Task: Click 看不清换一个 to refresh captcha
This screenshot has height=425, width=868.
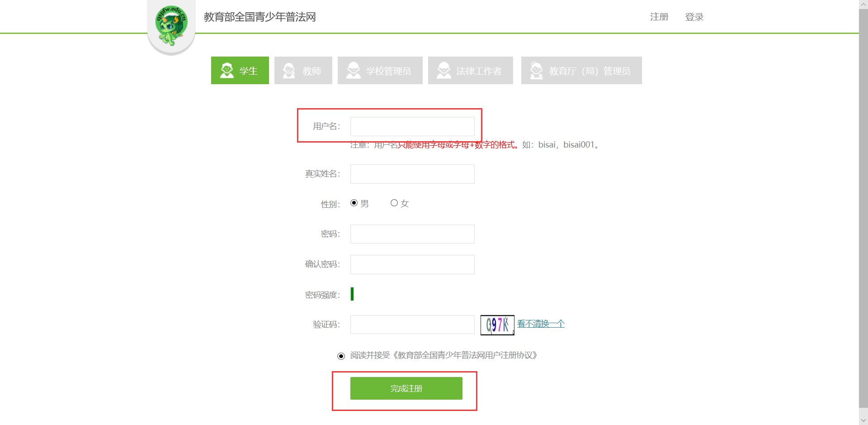Action: click(541, 323)
